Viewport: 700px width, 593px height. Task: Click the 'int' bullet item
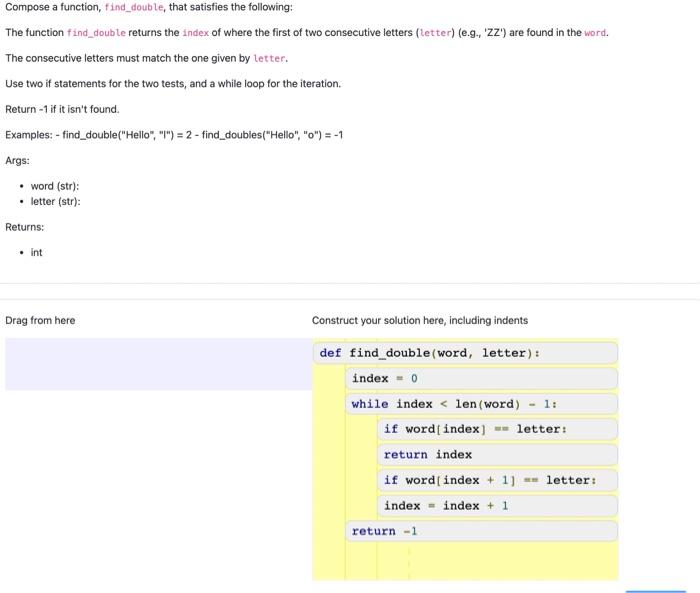pyautogui.click(x=36, y=253)
